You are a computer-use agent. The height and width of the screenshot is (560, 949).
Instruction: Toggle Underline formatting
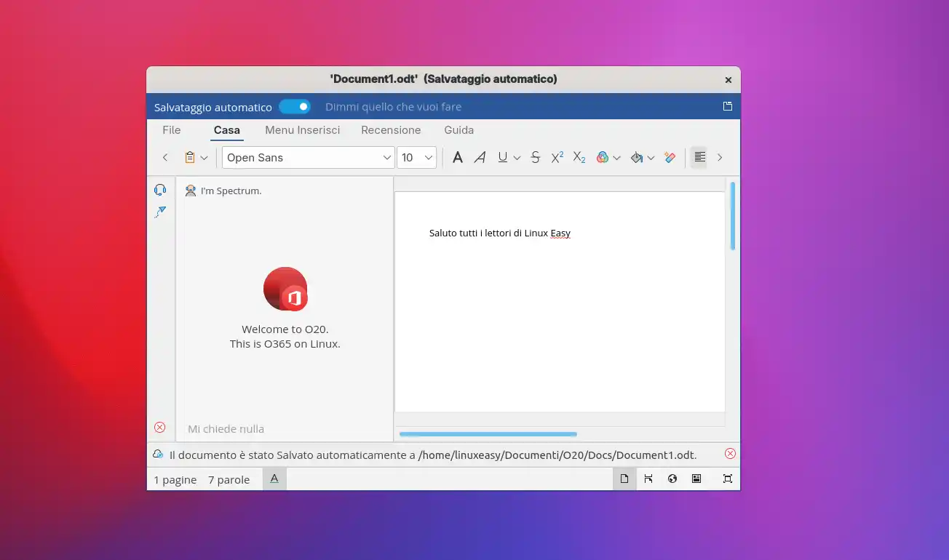502,157
